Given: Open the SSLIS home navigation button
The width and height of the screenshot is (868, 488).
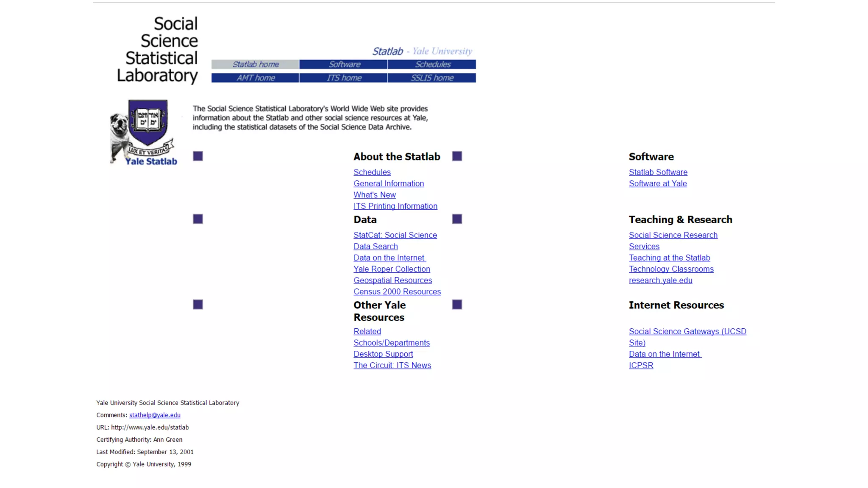Looking at the screenshot, I should point(432,78).
